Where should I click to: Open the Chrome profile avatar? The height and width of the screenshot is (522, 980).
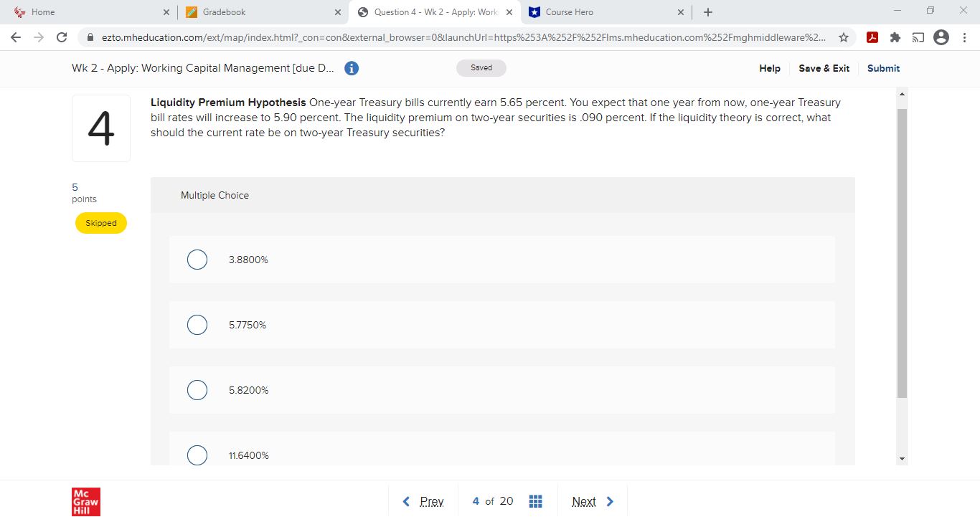pos(941,37)
